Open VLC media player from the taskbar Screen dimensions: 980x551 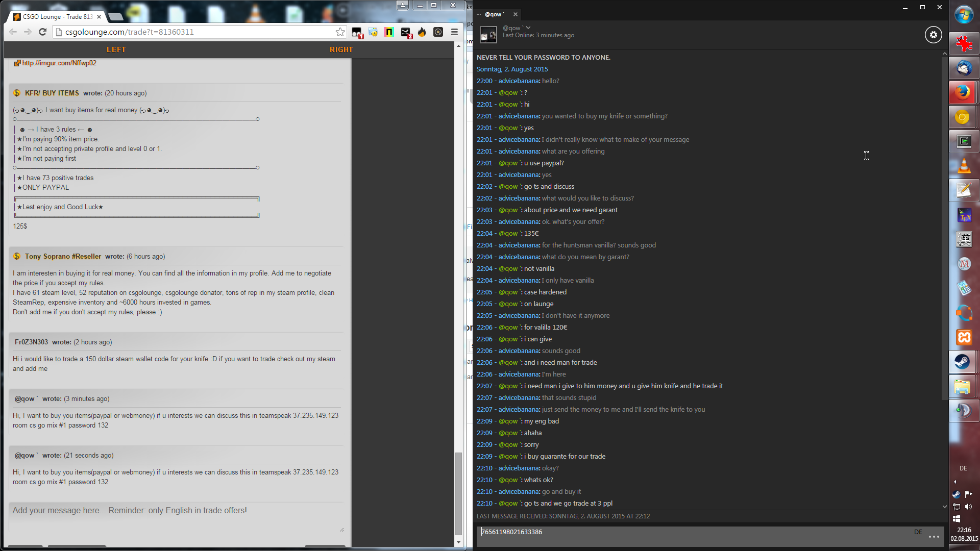tap(963, 166)
